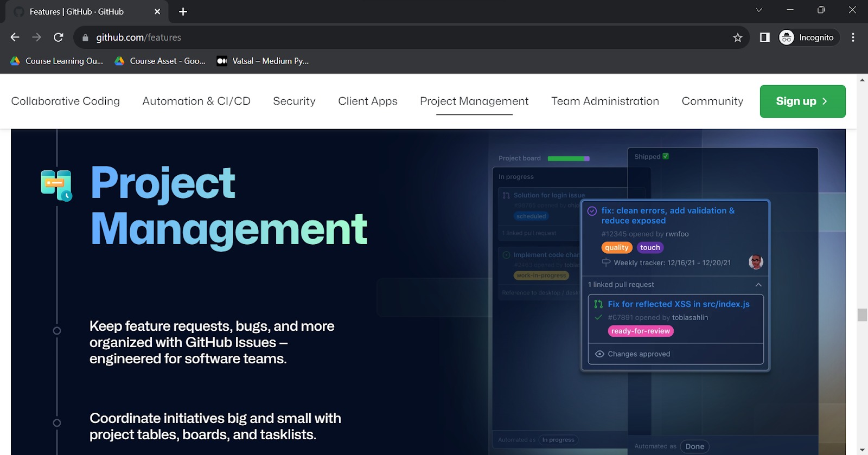Open the Course Learning Ou... bookmark
Screen dimensions: 868x455
point(56,61)
